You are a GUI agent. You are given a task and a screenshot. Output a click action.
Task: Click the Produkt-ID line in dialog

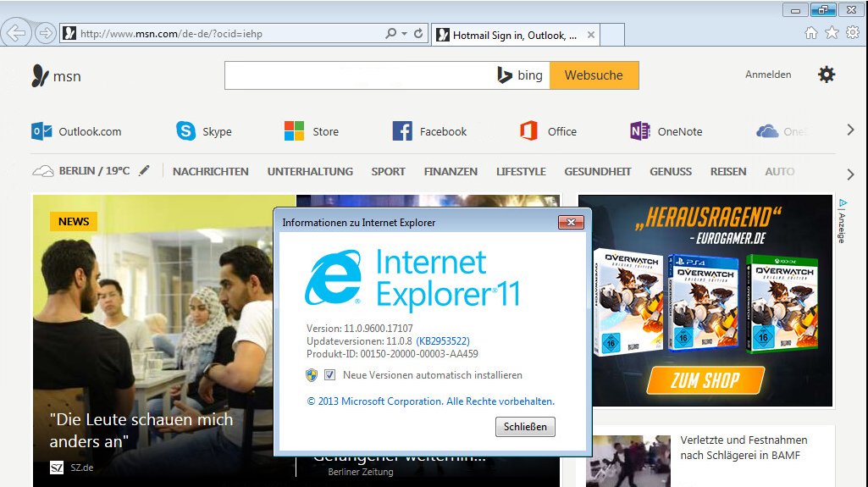392,354
